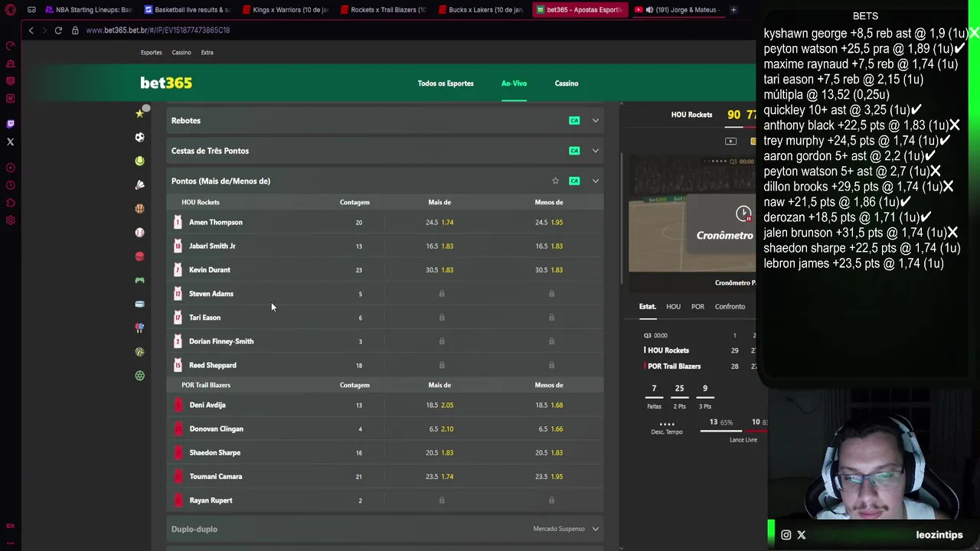
Task: Switch to Bucks x Lakers tab
Action: (x=481, y=10)
